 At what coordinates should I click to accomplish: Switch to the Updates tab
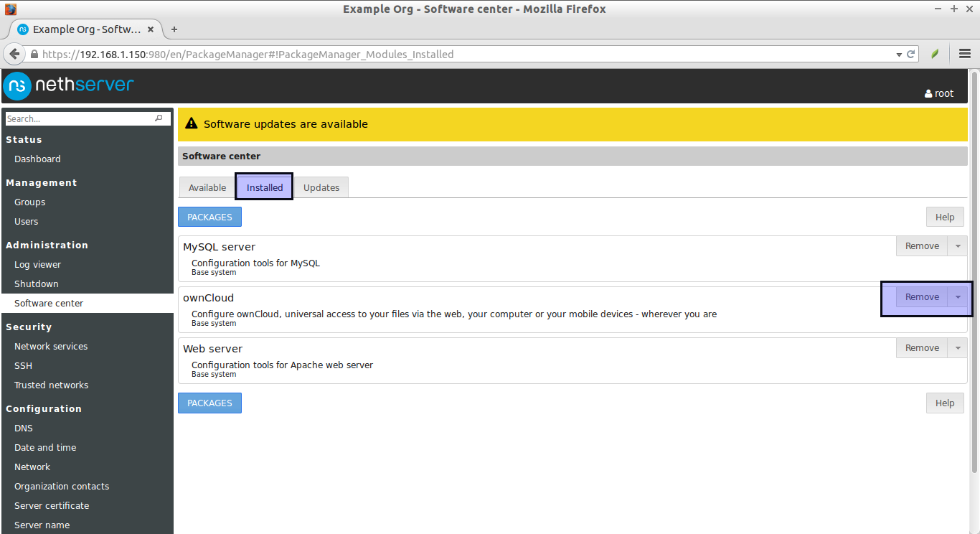(x=321, y=187)
